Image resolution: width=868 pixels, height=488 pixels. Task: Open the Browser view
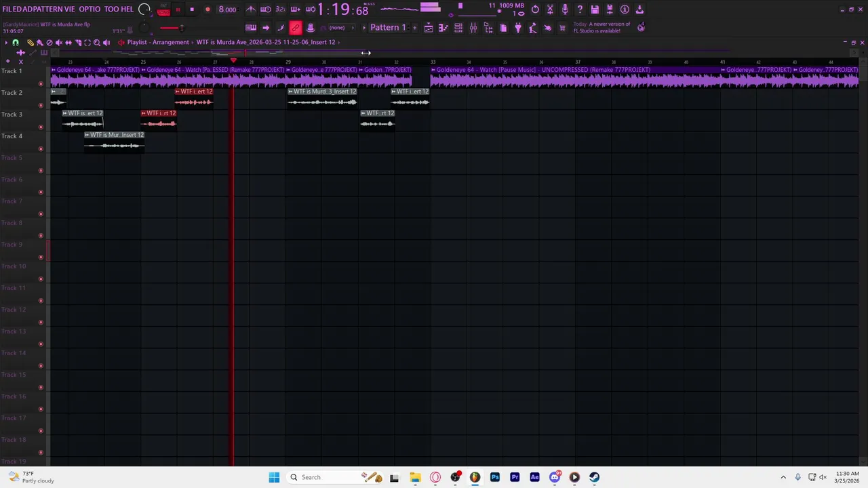[x=488, y=28]
